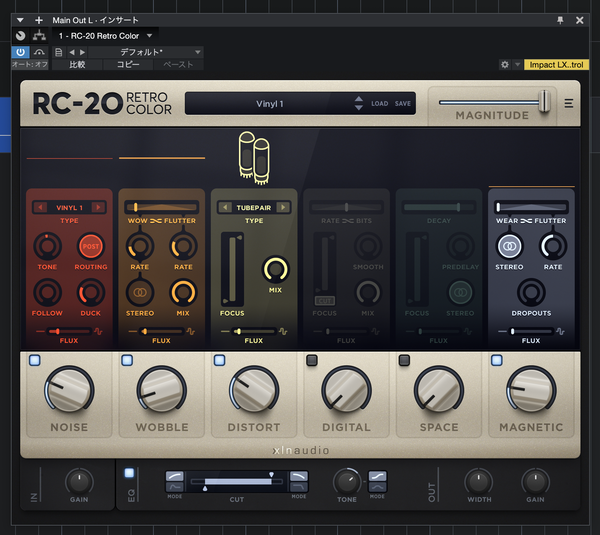Adjust the EQ CUT range slider
Screen dimensions: 600x535
tap(237, 481)
